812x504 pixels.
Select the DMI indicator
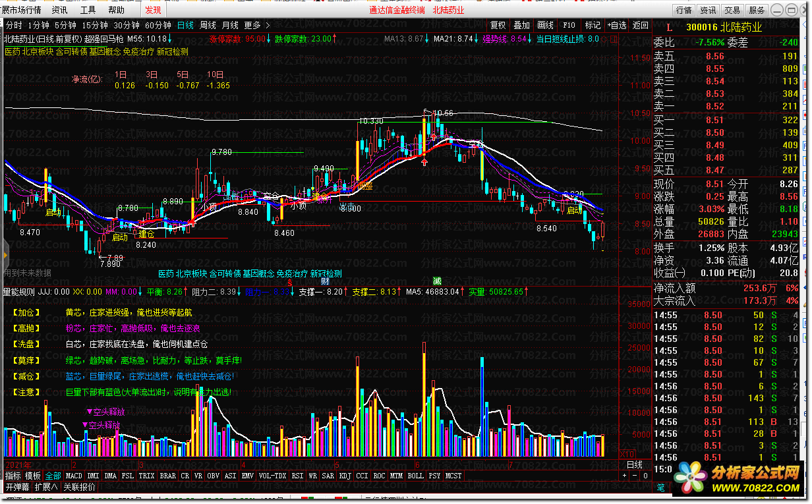tap(94, 476)
